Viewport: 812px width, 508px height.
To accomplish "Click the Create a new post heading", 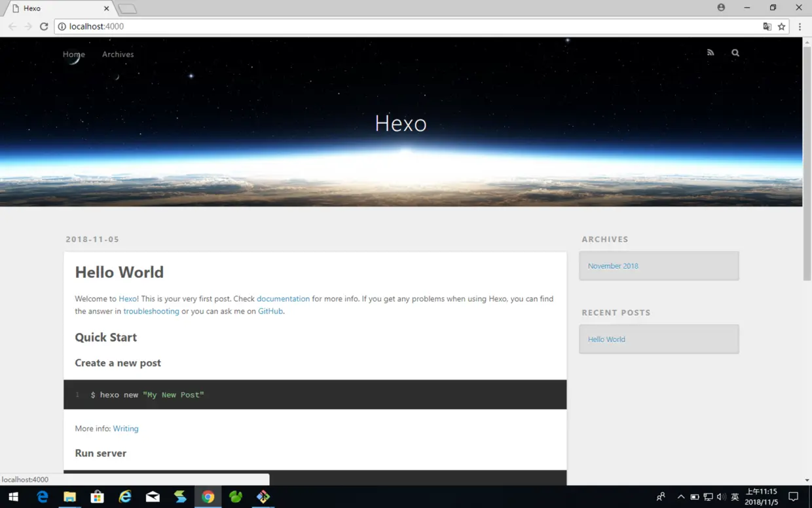I will (118, 363).
